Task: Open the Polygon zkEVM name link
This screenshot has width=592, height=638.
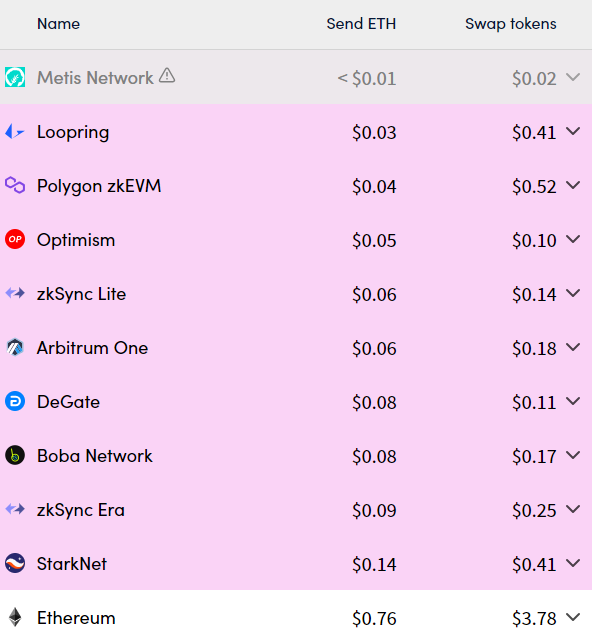Action: click(99, 186)
